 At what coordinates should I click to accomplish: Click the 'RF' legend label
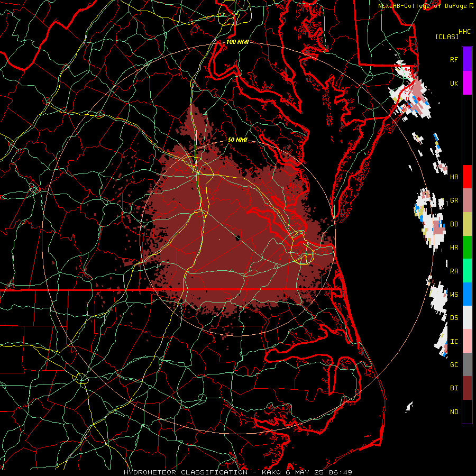pyautogui.click(x=454, y=59)
